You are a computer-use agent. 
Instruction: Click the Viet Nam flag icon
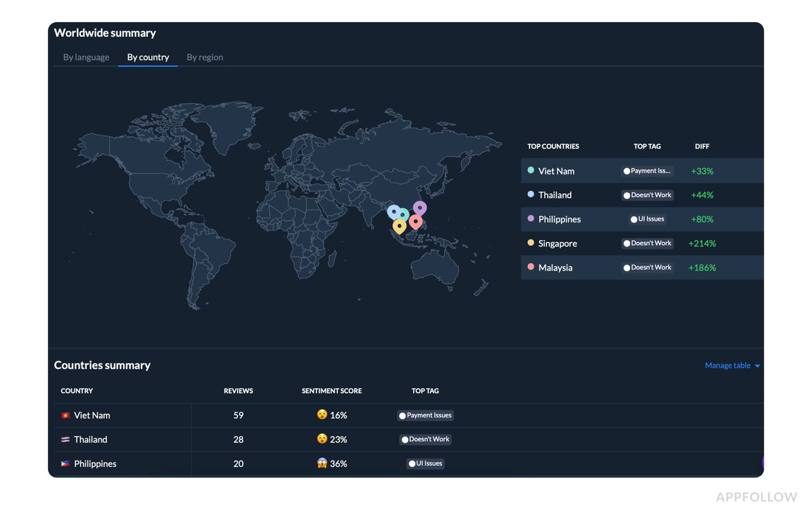point(66,415)
